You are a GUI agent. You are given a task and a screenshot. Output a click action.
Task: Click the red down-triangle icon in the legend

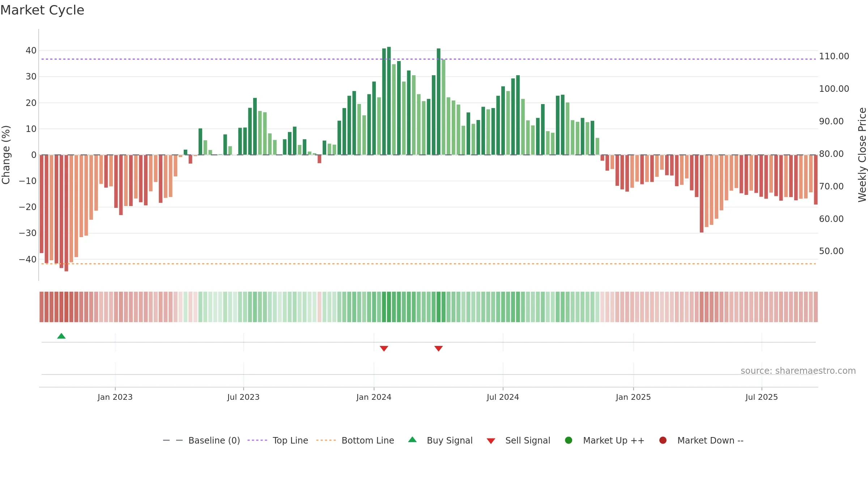(x=491, y=441)
